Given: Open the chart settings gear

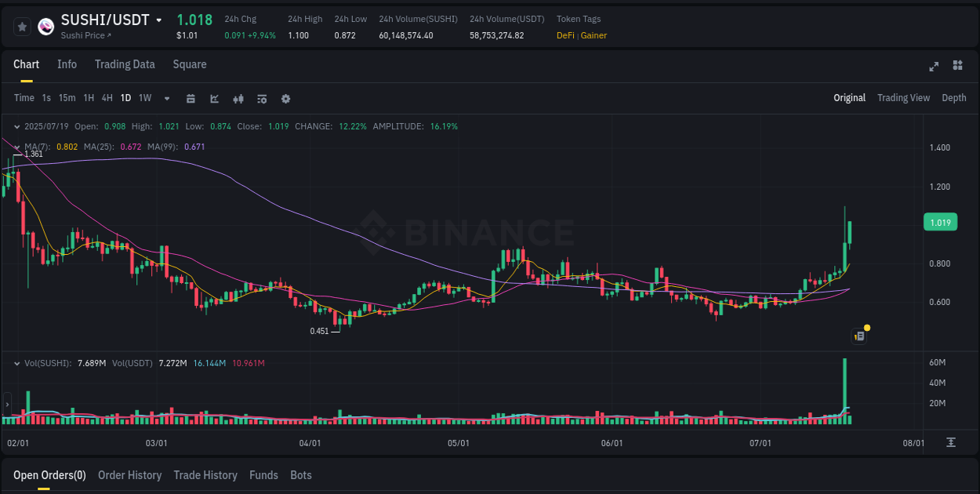Looking at the screenshot, I should tap(285, 98).
